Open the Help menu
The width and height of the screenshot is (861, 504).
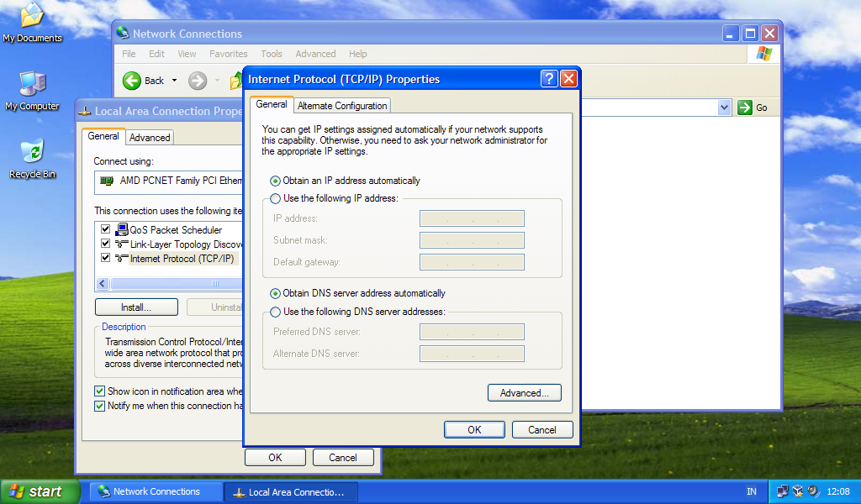(x=357, y=54)
